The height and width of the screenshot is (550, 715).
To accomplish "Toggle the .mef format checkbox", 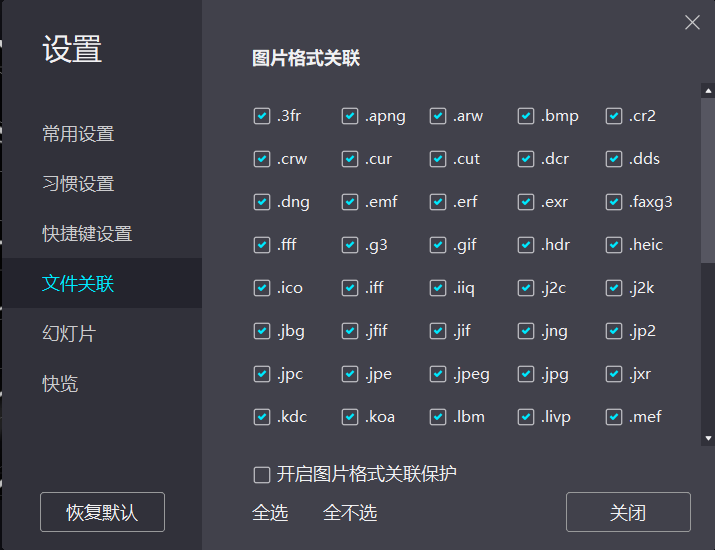I will [614, 417].
